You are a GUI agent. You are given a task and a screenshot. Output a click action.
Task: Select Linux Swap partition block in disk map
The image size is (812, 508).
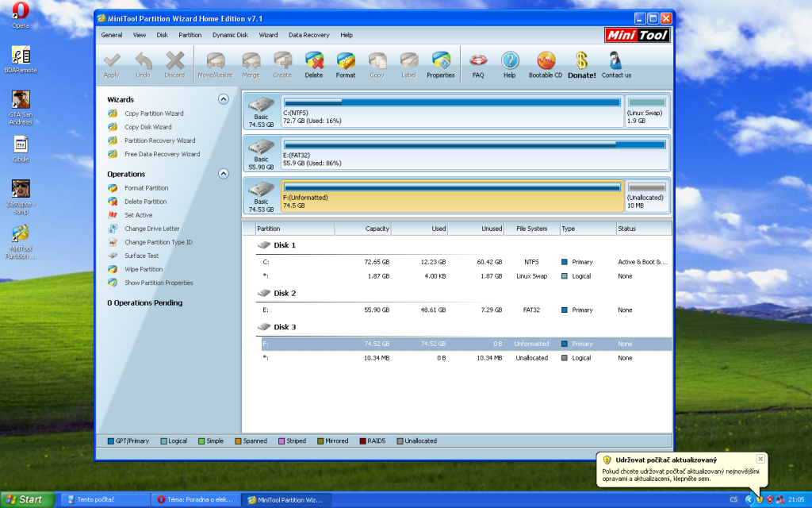pyautogui.click(x=647, y=110)
